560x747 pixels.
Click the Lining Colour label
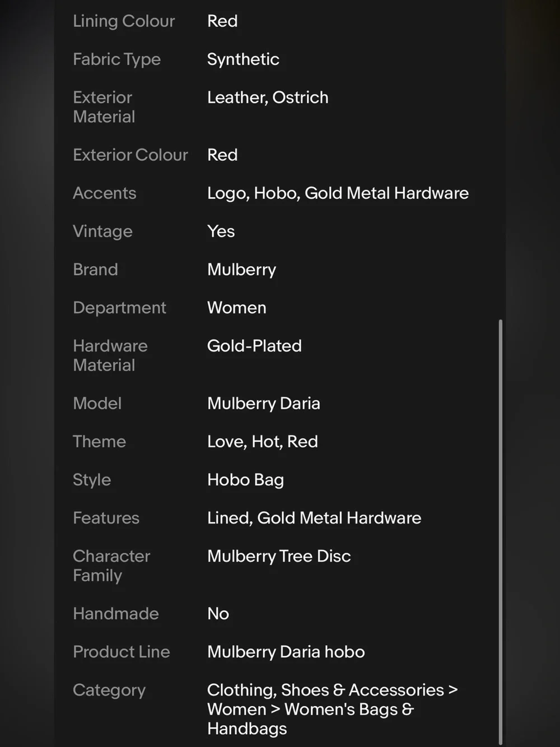pos(124,21)
